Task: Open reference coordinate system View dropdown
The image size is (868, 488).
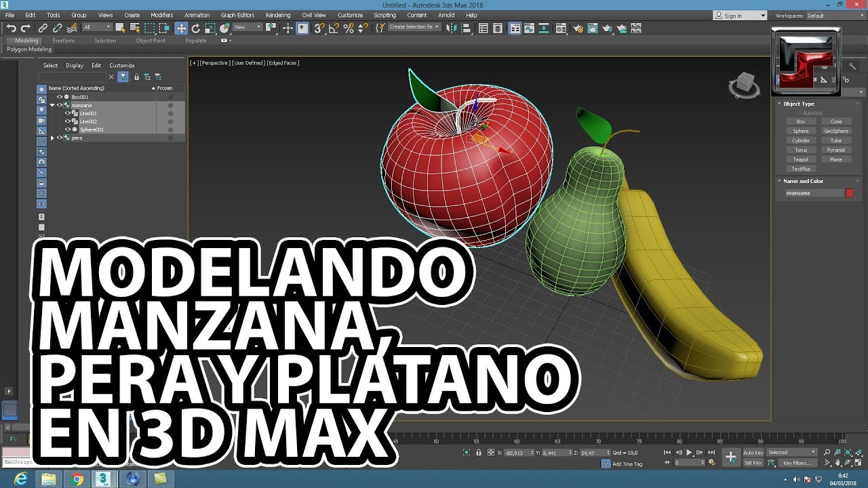Action: [247, 27]
